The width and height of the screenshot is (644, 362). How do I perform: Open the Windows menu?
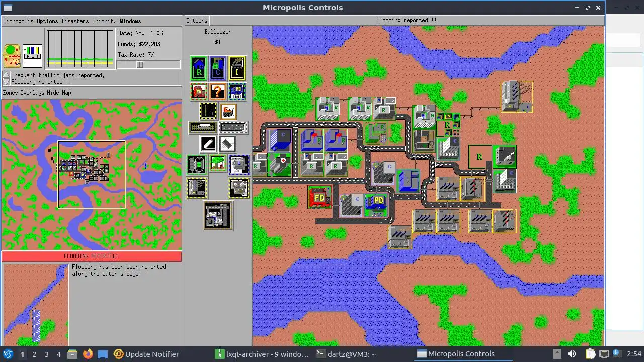point(130,21)
